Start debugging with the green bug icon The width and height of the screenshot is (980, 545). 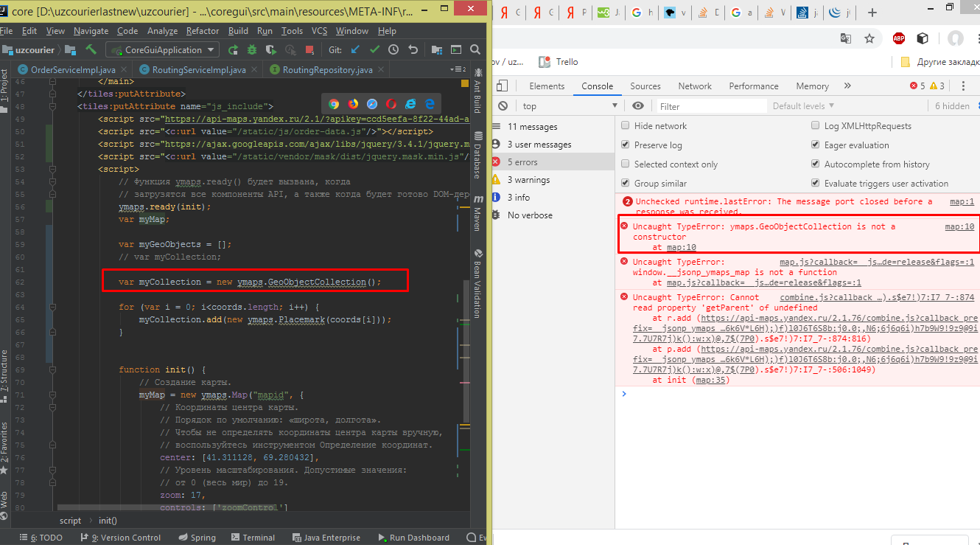point(252,50)
